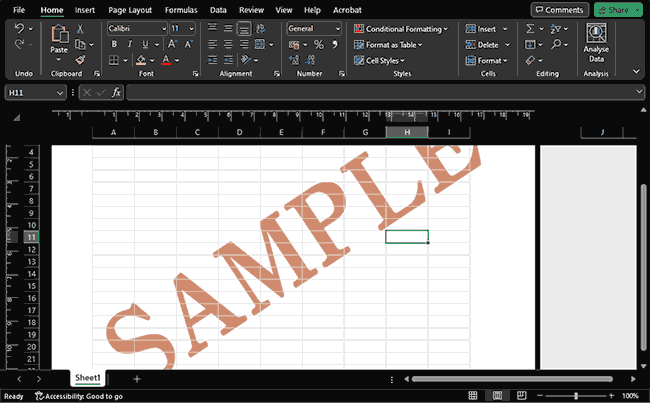The image size is (650, 403).
Task: Click Accounting Number Format icon
Action: [294, 44]
